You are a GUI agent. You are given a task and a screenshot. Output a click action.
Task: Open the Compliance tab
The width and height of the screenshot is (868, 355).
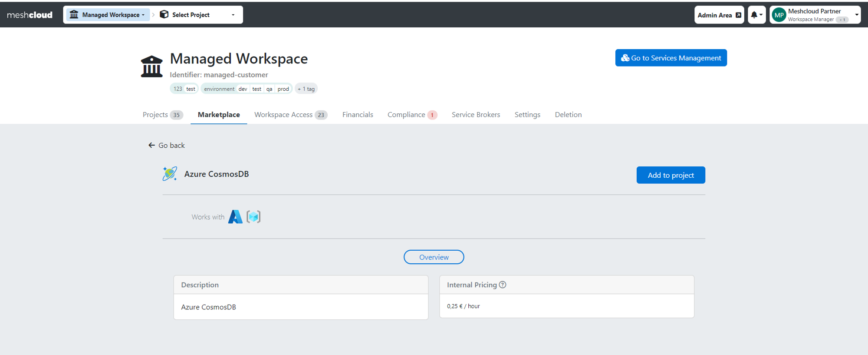(x=412, y=115)
